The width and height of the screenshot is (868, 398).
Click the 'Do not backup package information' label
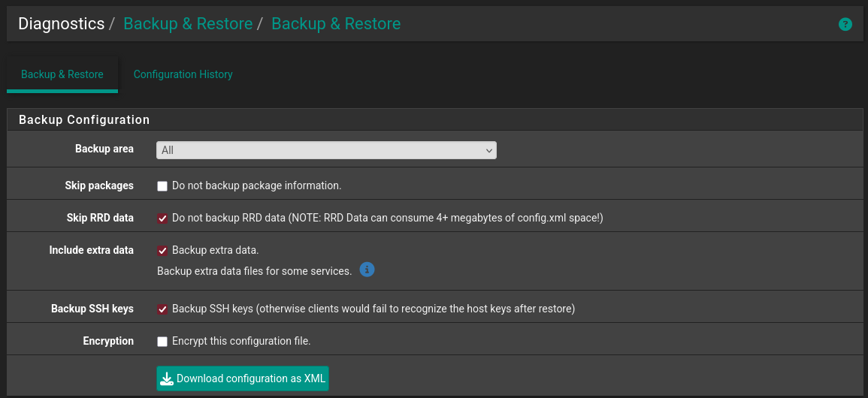point(256,185)
